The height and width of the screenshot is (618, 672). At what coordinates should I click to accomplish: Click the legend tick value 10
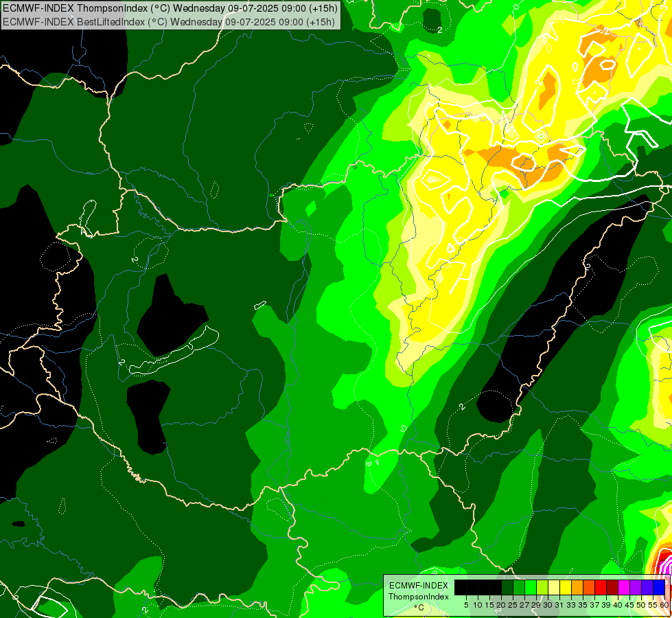[x=478, y=605]
